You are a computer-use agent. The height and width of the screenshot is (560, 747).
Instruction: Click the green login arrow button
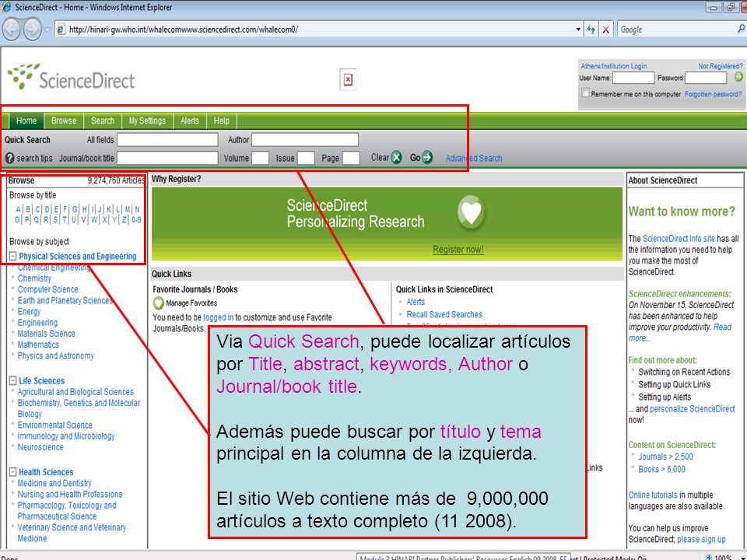pyautogui.click(x=738, y=77)
